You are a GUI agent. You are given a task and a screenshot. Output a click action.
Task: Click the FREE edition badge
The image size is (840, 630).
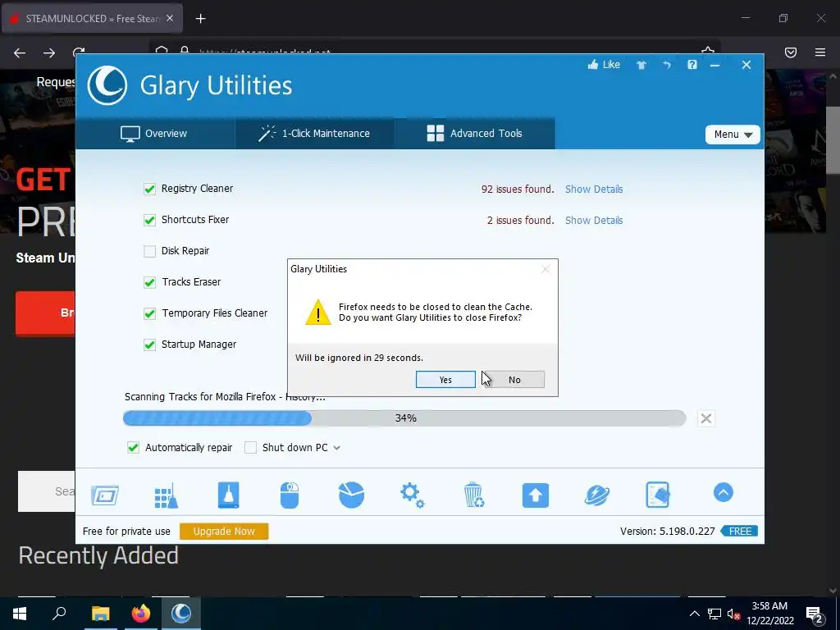[x=739, y=531]
